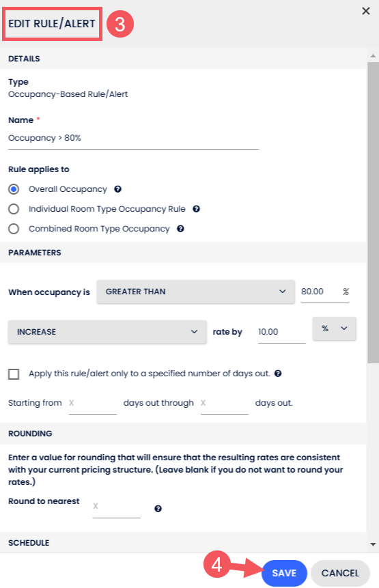Screen dimensions: 379x588
Task: Open the % rate unit dropdown
Action: 334,328
